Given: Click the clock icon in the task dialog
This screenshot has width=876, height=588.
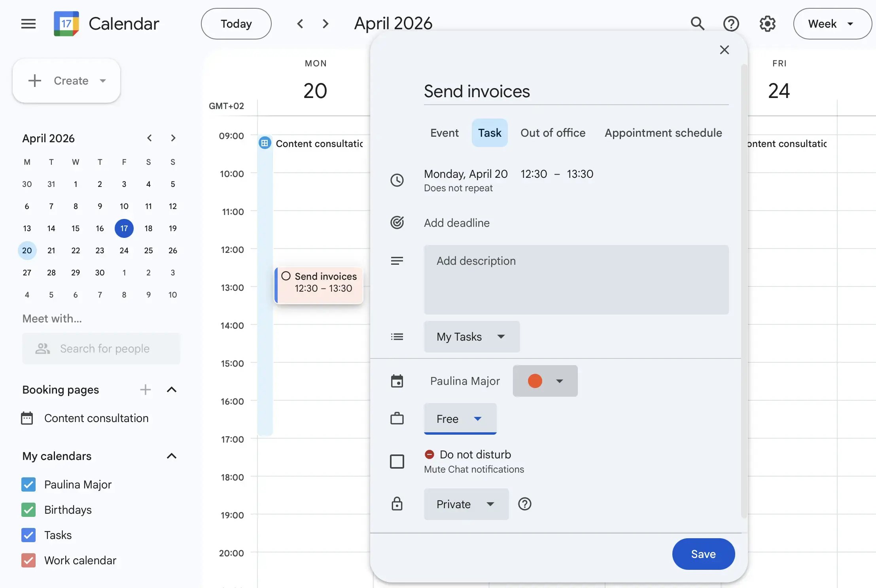Looking at the screenshot, I should pyautogui.click(x=397, y=180).
